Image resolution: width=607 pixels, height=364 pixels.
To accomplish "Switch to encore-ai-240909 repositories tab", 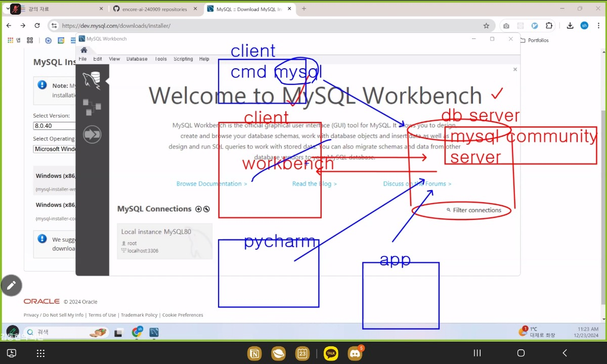I will click(155, 9).
